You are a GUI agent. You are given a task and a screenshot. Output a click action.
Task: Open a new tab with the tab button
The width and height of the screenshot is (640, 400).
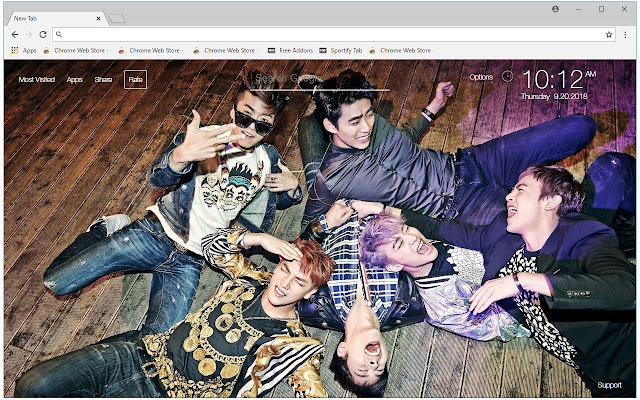coord(118,18)
